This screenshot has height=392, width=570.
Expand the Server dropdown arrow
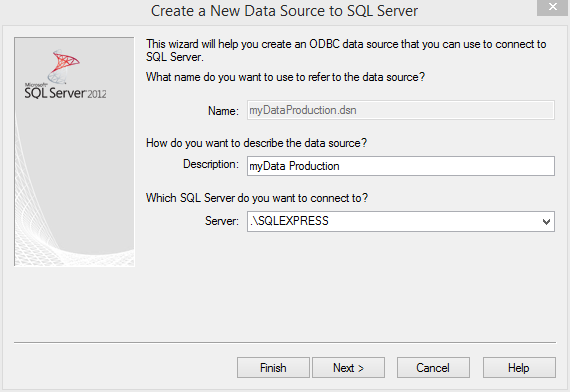546,221
